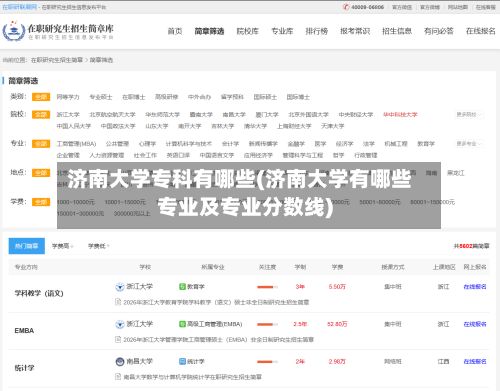Image resolution: width=500 pixels, height=391 pixels.
Task: Click 关注度 bar in EMBA row
Action: click(x=267, y=324)
